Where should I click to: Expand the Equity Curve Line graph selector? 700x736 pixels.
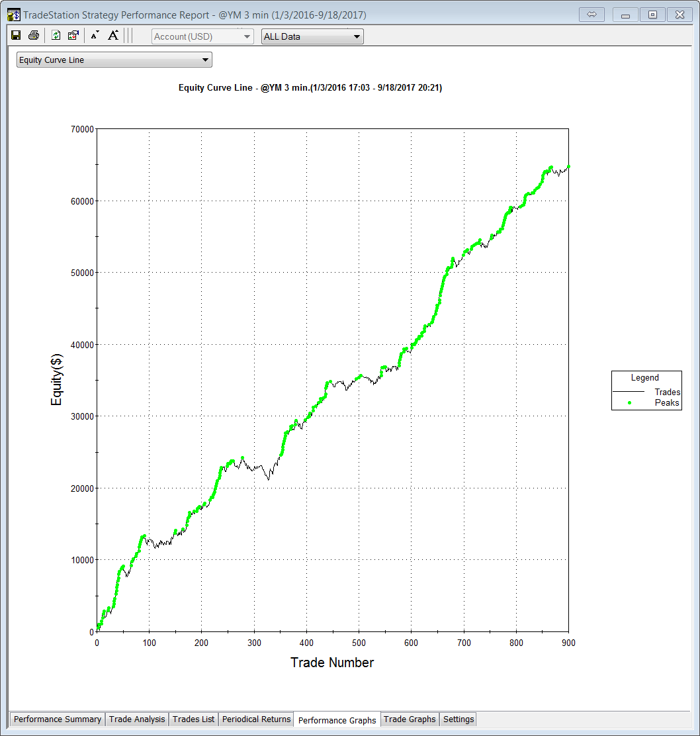[114, 60]
